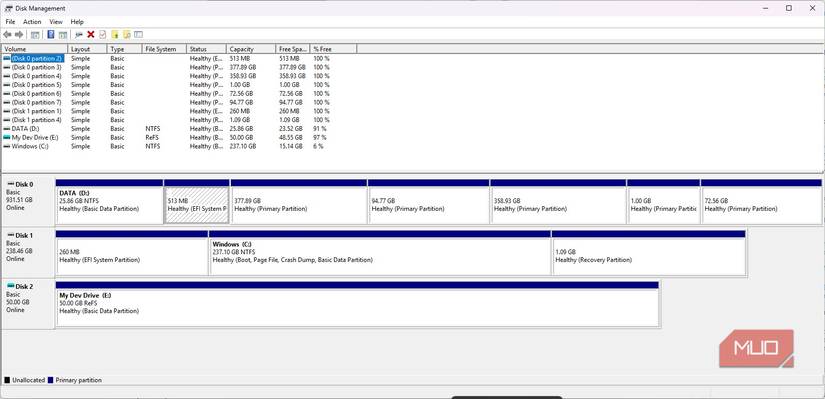Sort by the Capacity column header
Image resolution: width=825 pixels, height=399 pixels.
click(x=251, y=49)
